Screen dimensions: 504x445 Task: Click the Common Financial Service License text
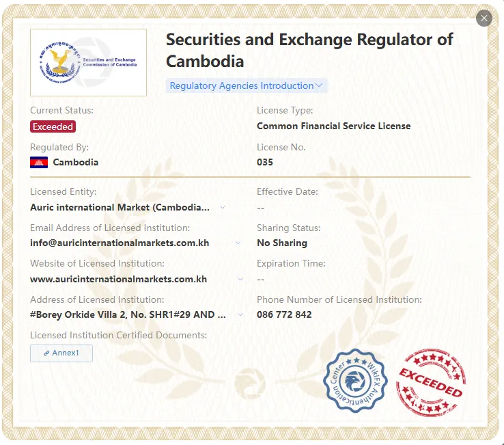coord(334,126)
